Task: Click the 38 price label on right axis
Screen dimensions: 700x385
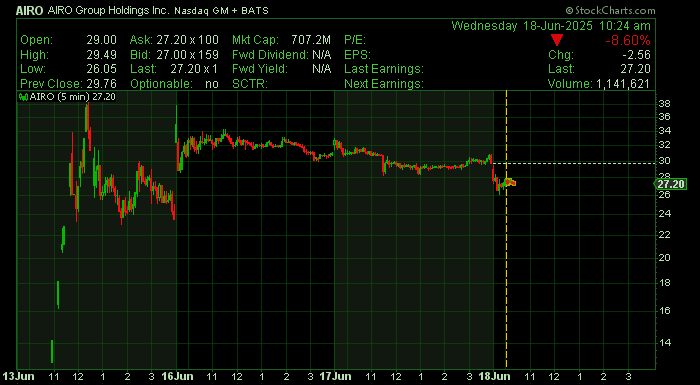Action: pos(665,104)
